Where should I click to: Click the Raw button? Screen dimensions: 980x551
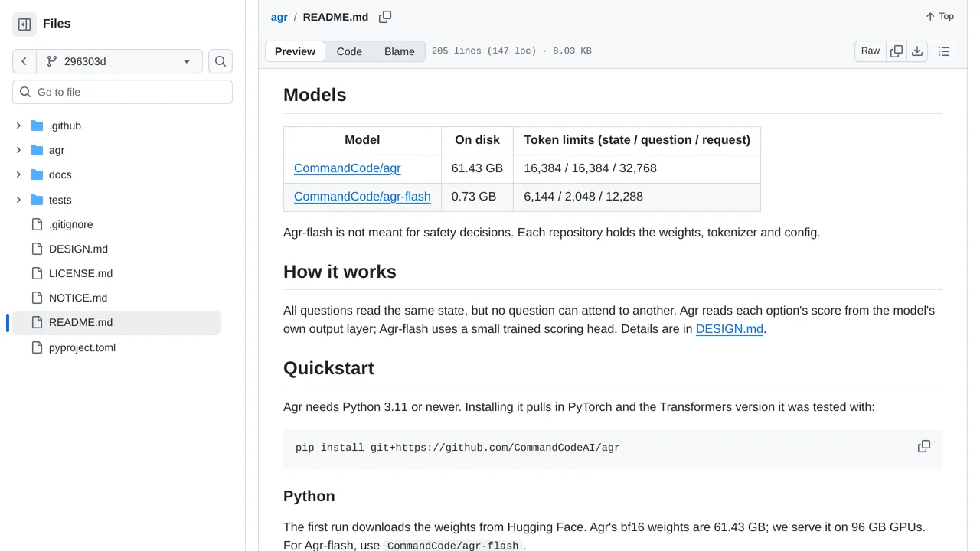pos(871,51)
